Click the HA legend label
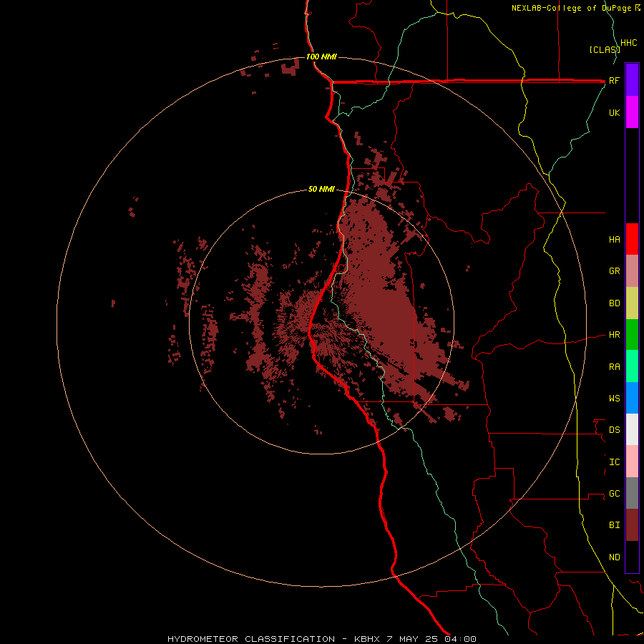The width and height of the screenshot is (644, 644). pyautogui.click(x=615, y=240)
